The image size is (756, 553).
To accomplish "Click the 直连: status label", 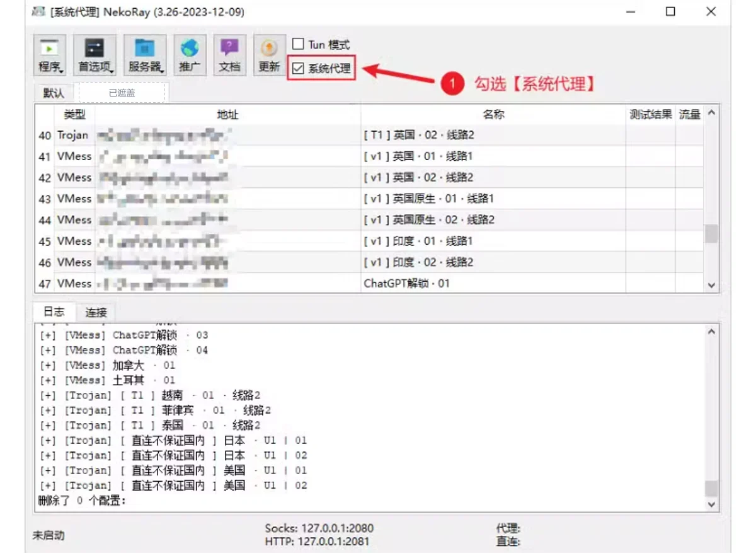I will pos(508,541).
